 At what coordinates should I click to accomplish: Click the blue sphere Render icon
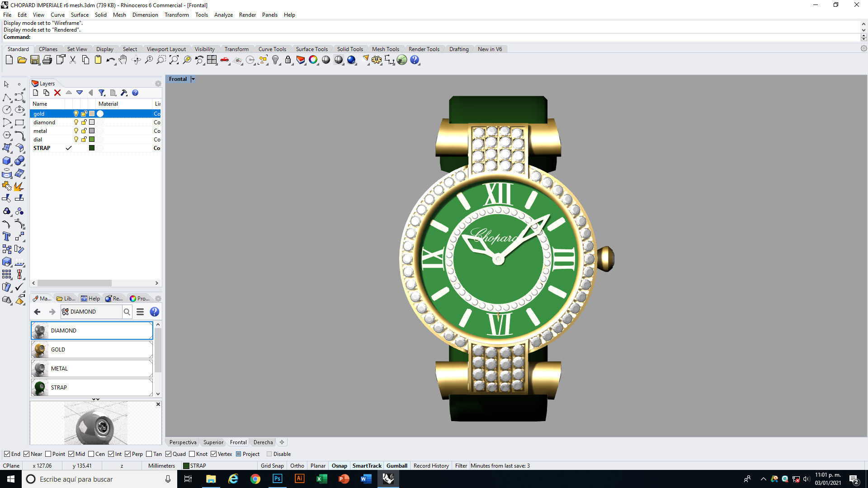point(351,60)
